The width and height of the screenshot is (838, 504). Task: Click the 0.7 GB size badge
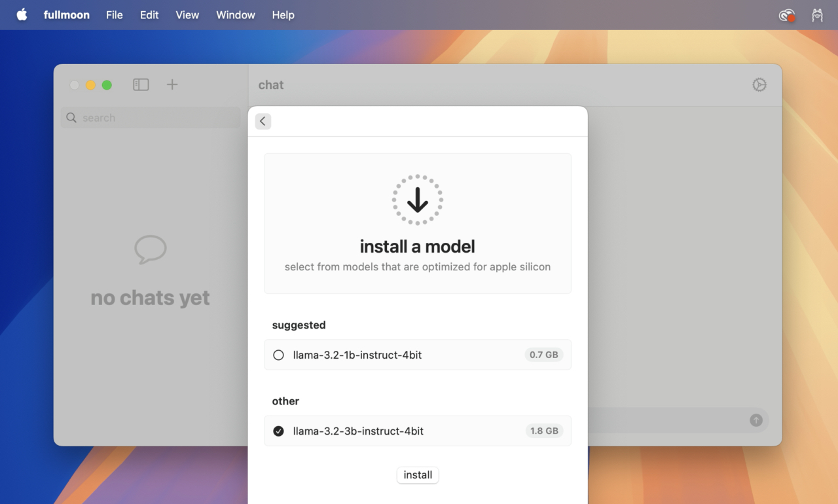(x=544, y=355)
